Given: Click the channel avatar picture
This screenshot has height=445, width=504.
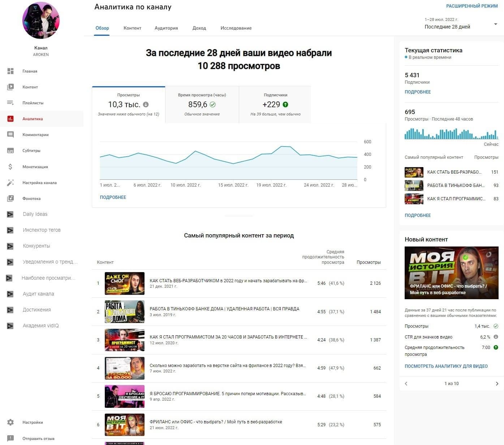Looking at the screenshot, I should [41, 20].
